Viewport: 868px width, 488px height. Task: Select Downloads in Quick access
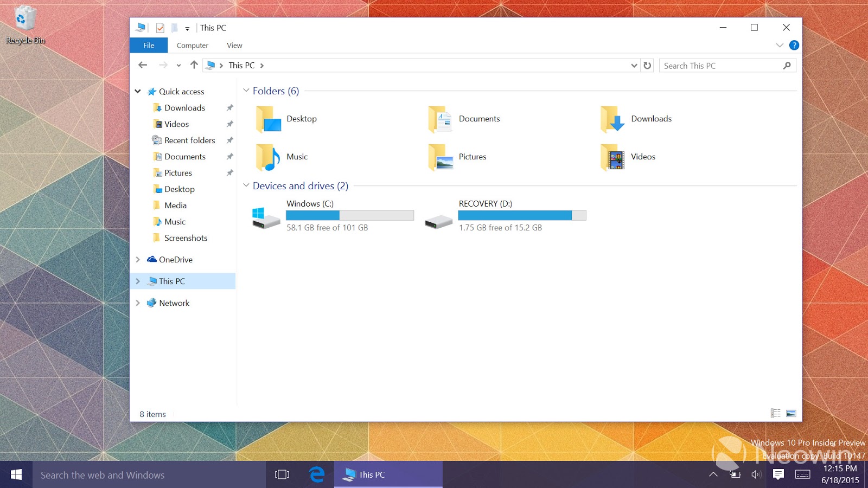[185, 108]
